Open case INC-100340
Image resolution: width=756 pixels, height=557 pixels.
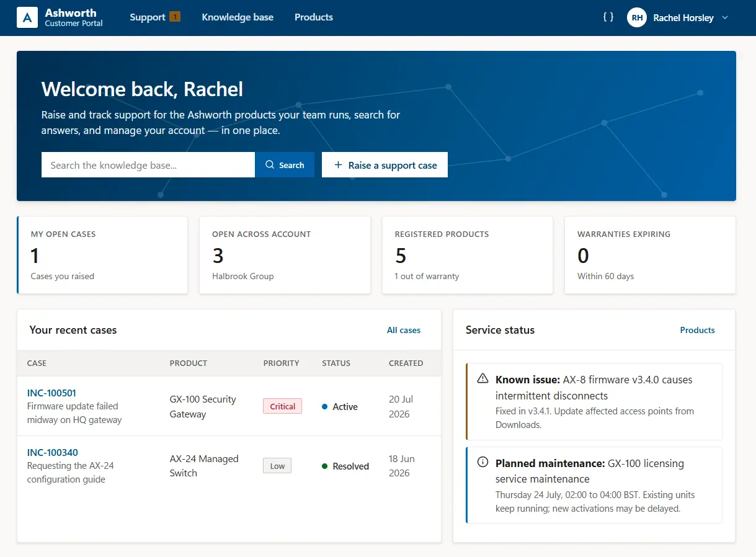pyautogui.click(x=53, y=452)
